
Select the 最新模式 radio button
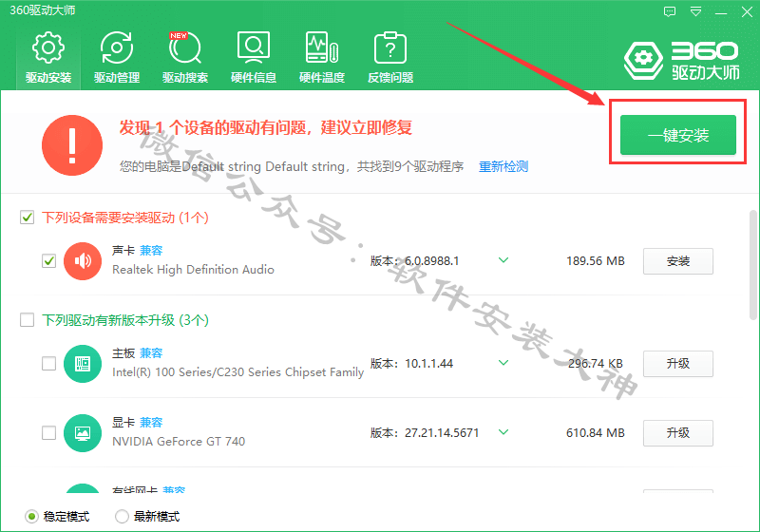click(x=122, y=517)
